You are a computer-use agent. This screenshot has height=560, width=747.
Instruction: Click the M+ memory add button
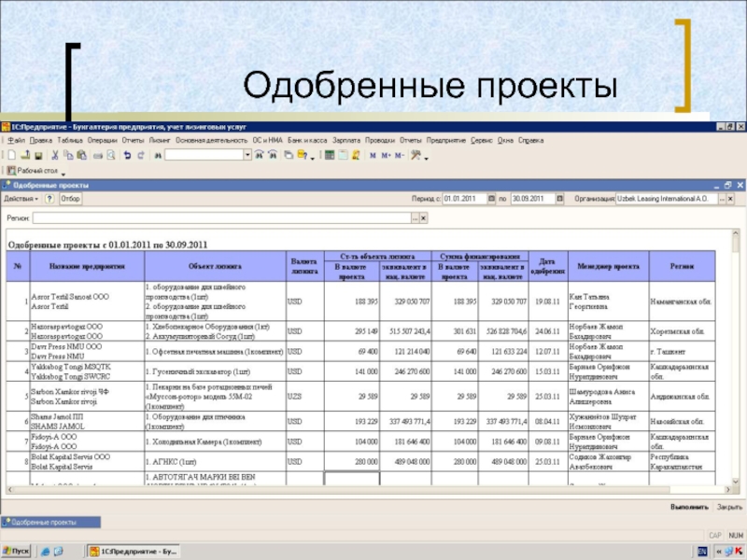tap(386, 155)
